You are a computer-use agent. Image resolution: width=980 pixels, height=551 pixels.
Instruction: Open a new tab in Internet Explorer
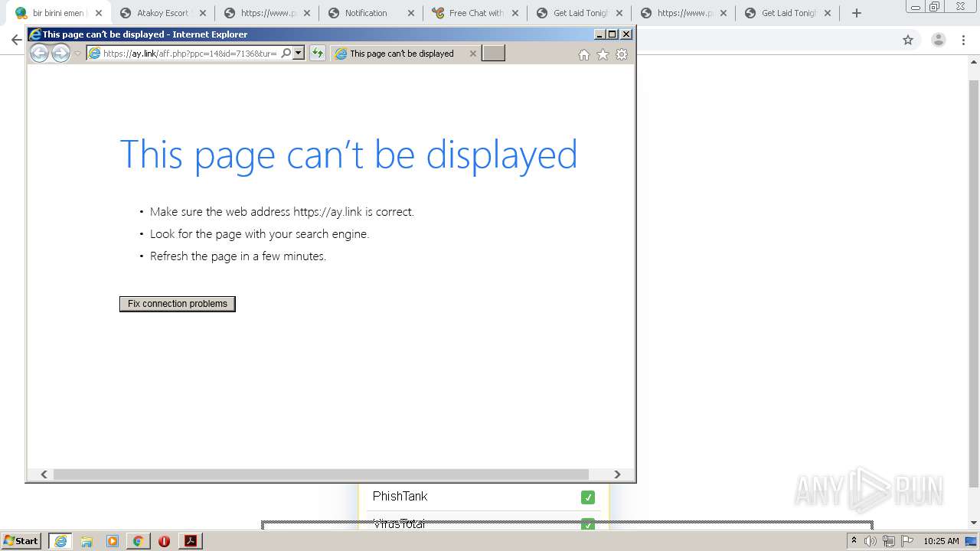coord(493,53)
